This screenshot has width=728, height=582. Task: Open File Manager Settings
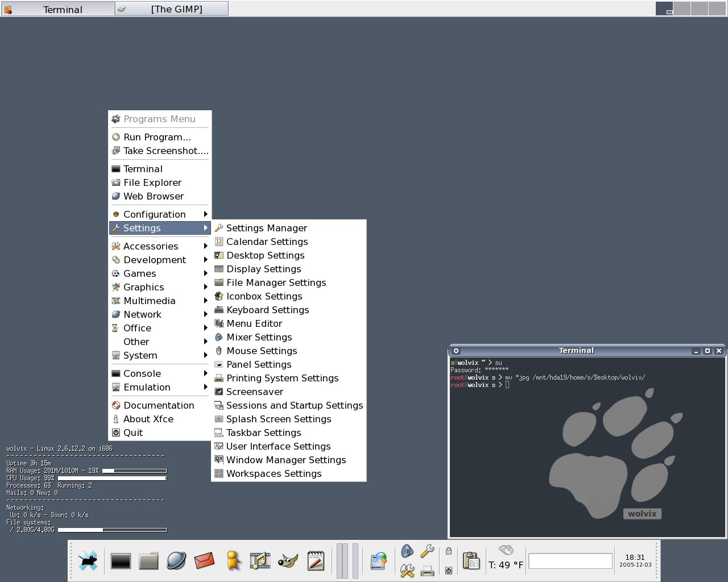[x=289, y=282]
